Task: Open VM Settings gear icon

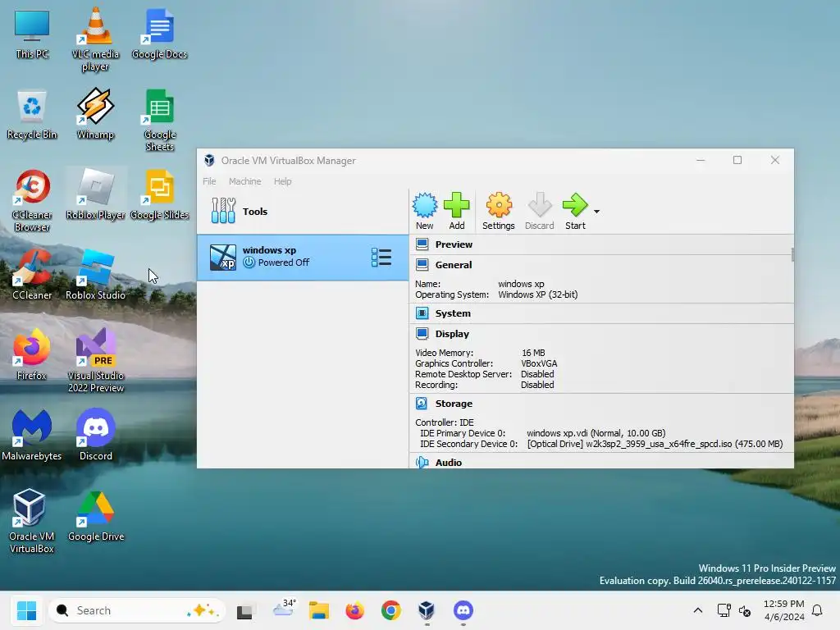Action: pyautogui.click(x=498, y=211)
